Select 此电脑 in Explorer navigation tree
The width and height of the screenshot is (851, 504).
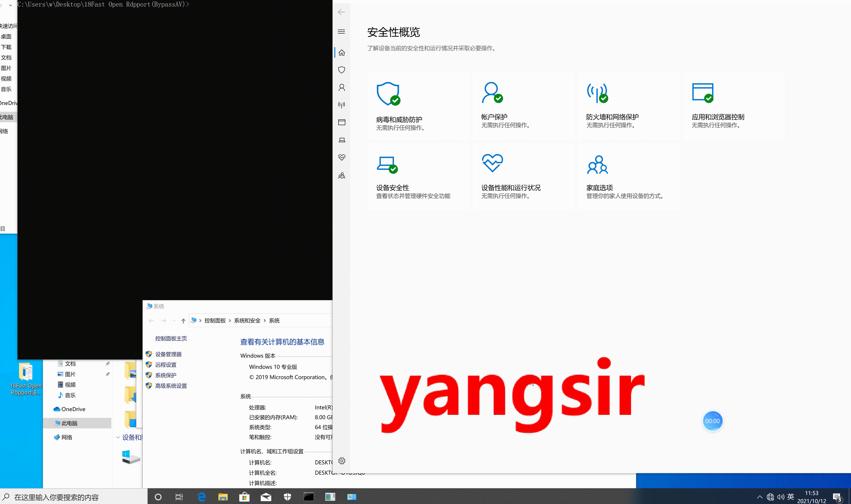point(69,423)
